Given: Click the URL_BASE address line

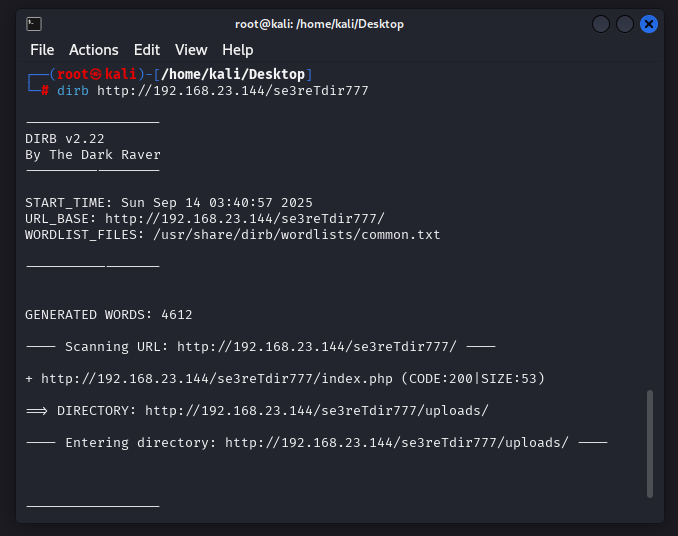Looking at the screenshot, I should point(205,219).
